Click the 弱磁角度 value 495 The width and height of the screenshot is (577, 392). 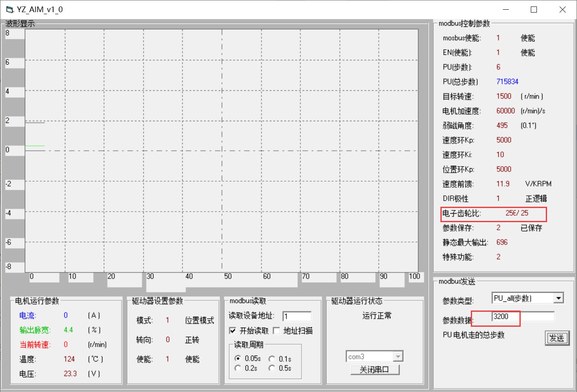coord(502,125)
